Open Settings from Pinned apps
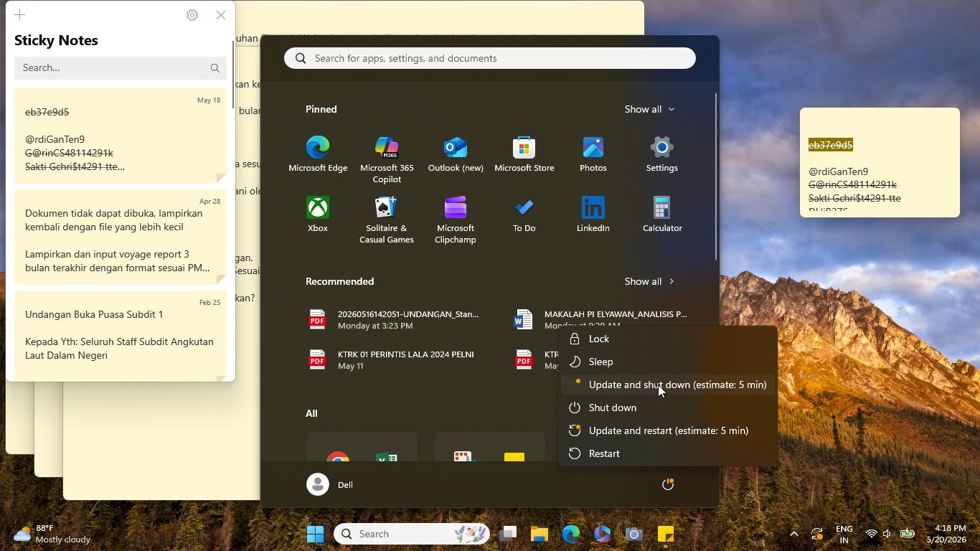Screen dimensions: 980x551 pyautogui.click(x=662, y=154)
